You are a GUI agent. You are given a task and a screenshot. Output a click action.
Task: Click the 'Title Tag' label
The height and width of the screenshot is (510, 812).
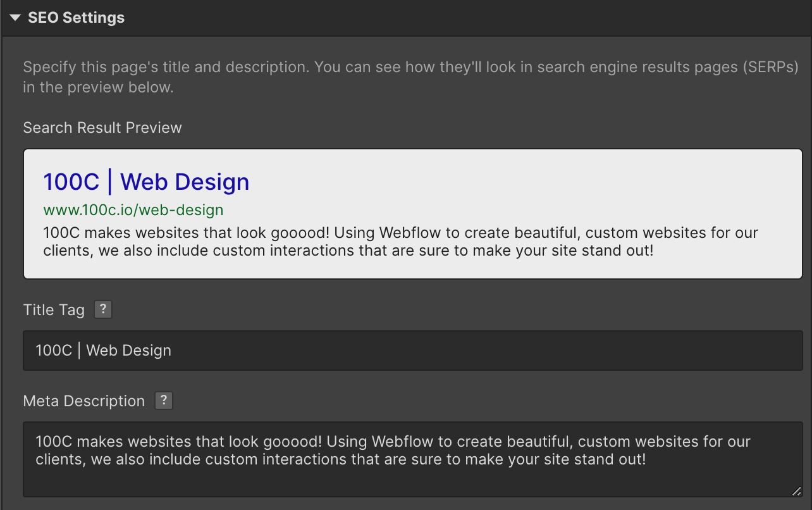click(x=54, y=310)
